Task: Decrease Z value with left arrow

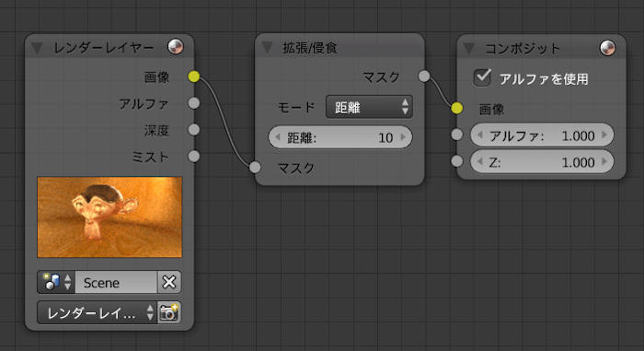Action: click(479, 162)
